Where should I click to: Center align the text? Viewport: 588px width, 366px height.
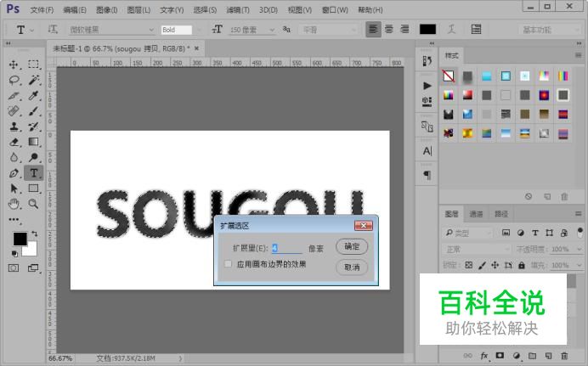pos(389,29)
